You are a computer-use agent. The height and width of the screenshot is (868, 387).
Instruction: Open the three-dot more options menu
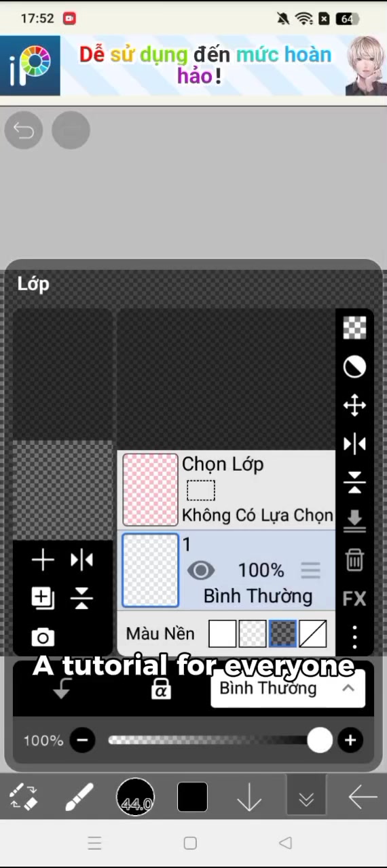(x=354, y=637)
